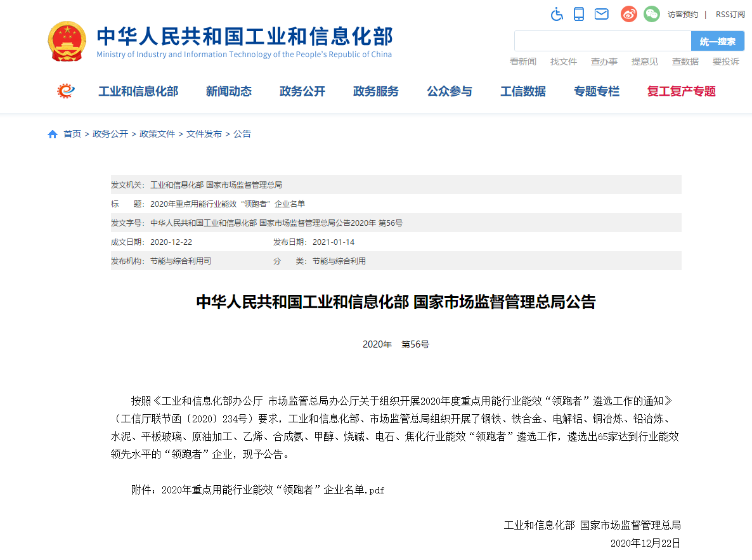Go to 公告 in breadcrumb

point(242,134)
